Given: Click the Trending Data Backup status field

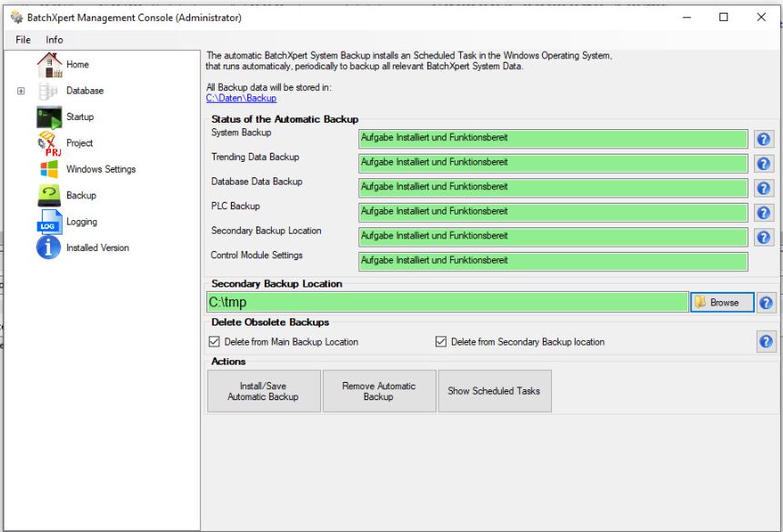Looking at the screenshot, I should 553,164.
